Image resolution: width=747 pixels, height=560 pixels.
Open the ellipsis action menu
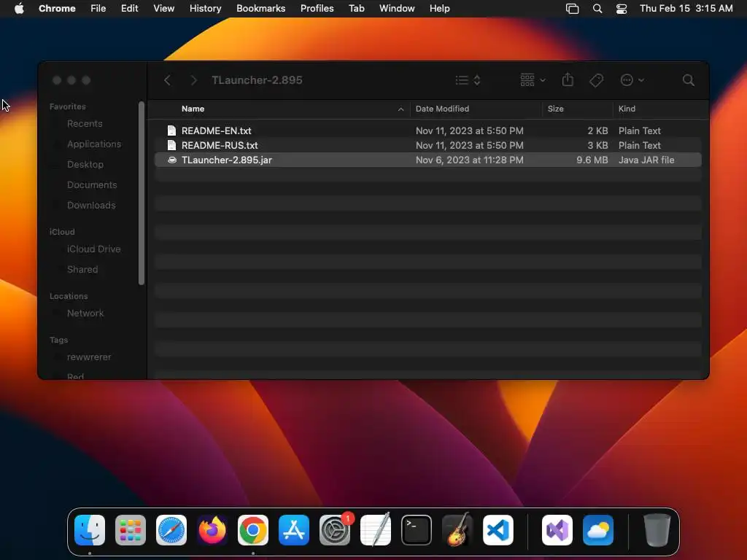(632, 80)
